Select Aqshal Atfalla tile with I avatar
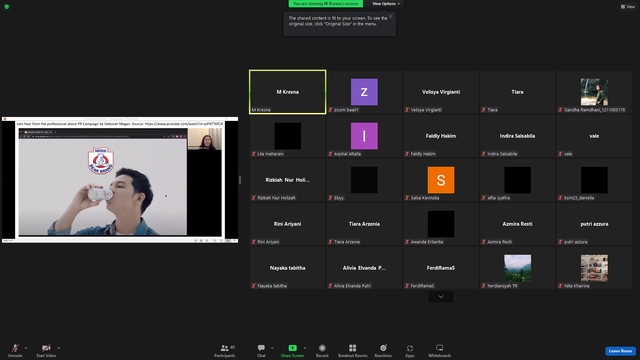This screenshot has width=640, height=360. [364, 136]
